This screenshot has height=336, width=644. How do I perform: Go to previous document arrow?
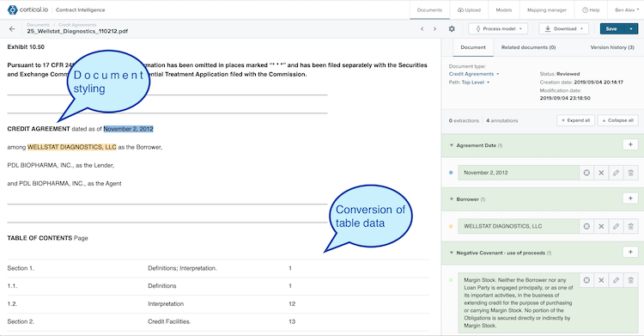coord(422,29)
